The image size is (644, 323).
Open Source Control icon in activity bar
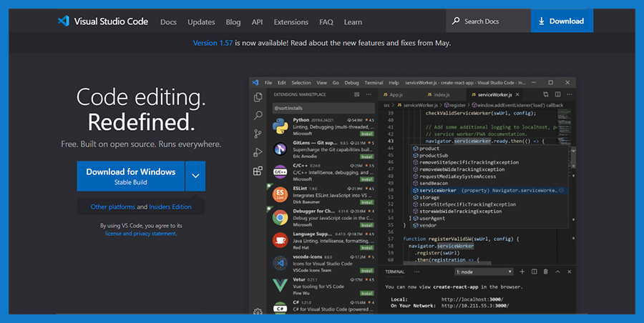pyautogui.click(x=258, y=134)
